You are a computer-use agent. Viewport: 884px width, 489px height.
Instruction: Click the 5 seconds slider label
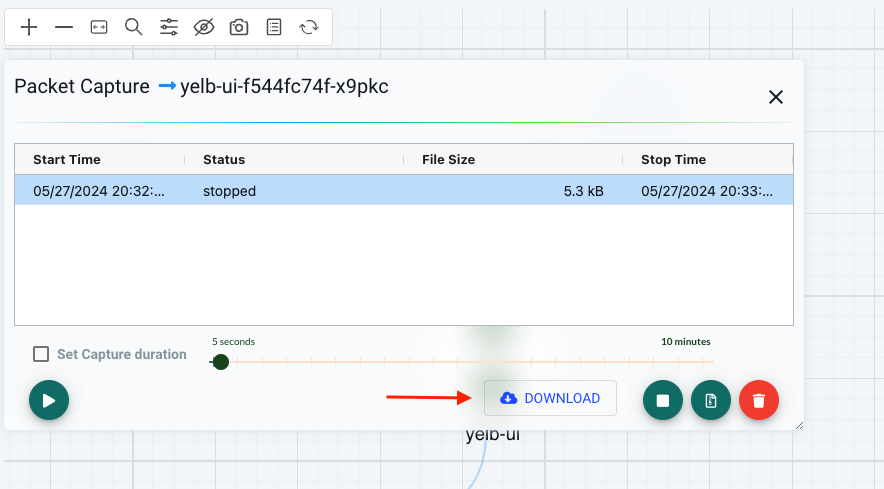pos(233,341)
